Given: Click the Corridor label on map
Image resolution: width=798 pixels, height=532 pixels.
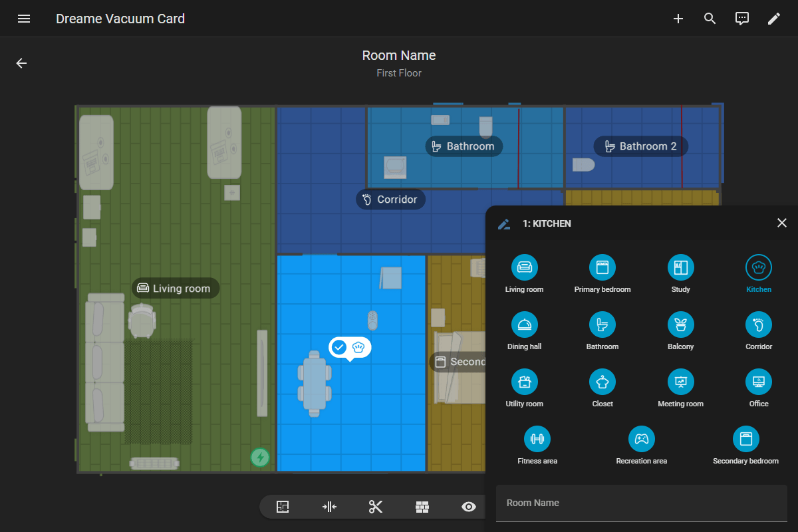Looking at the screenshot, I should coord(390,199).
